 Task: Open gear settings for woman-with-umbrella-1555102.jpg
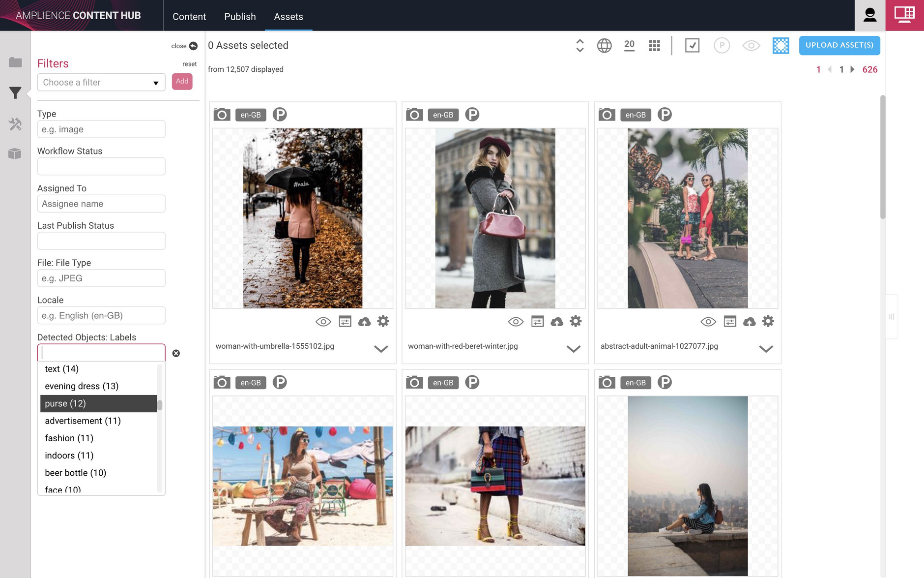point(383,322)
